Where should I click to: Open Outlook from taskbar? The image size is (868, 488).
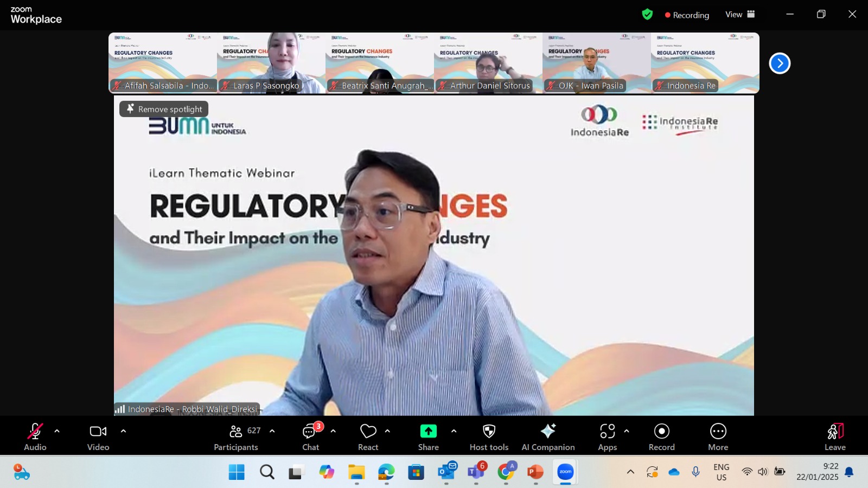pyautogui.click(x=446, y=472)
